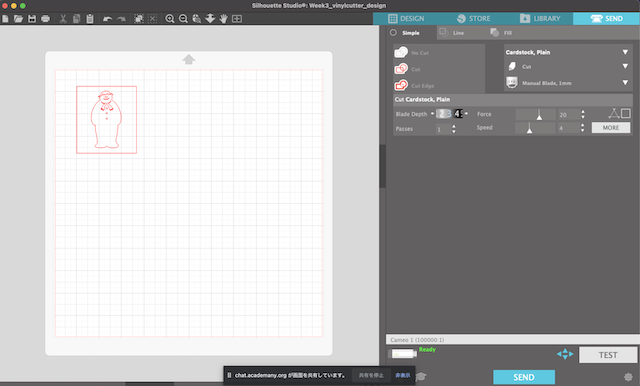
Task: Toggle the square track enhancing icon
Action: 626,113
